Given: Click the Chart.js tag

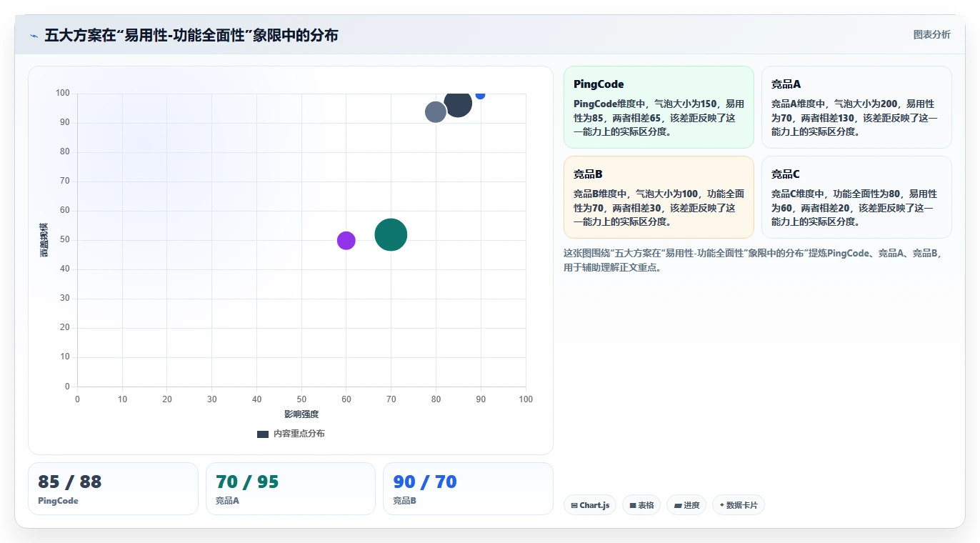Looking at the screenshot, I should (590, 505).
